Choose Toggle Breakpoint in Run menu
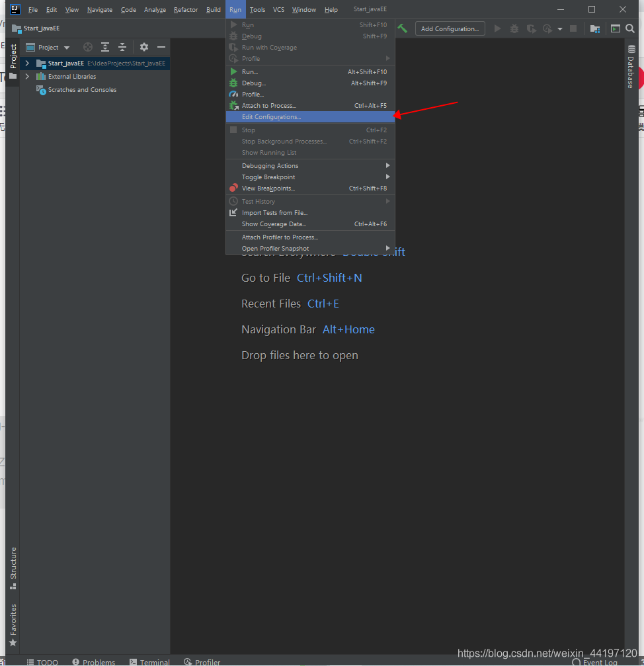The image size is (644, 666). click(268, 177)
